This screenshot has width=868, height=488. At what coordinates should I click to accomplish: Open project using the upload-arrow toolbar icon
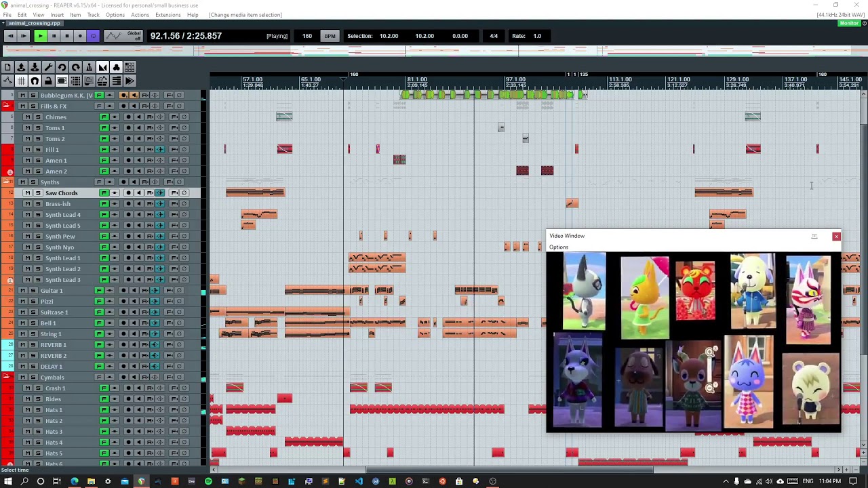click(x=21, y=67)
